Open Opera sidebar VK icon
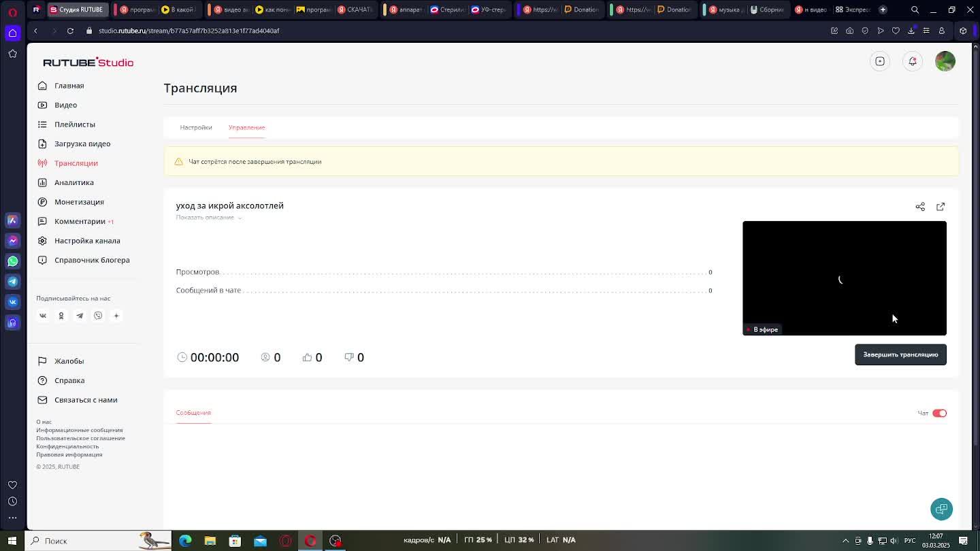Viewport: 980px width, 551px height. click(12, 302)
